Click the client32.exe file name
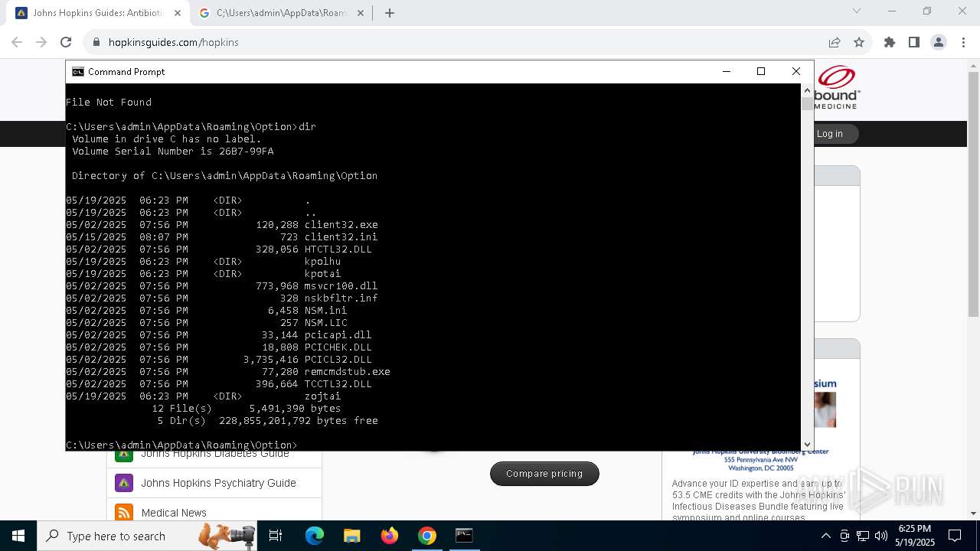This screenshot has height=551, width=980. point(341,224)
